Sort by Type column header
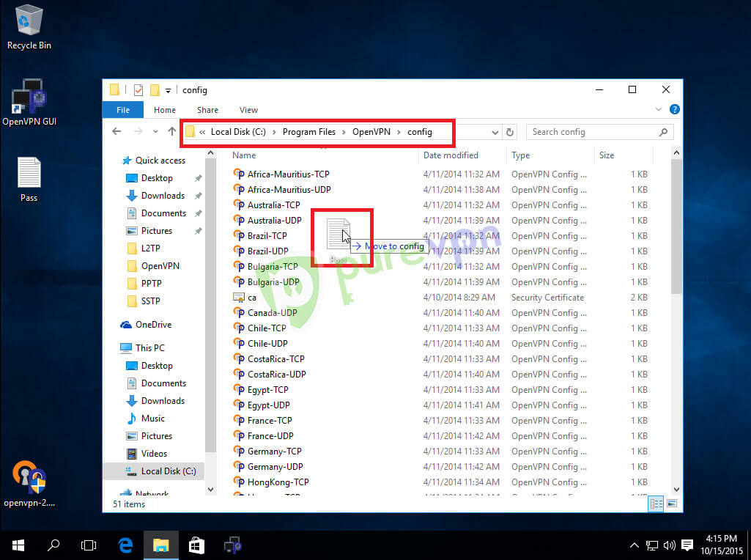This screenshot has width=751, height=560. 521,155
